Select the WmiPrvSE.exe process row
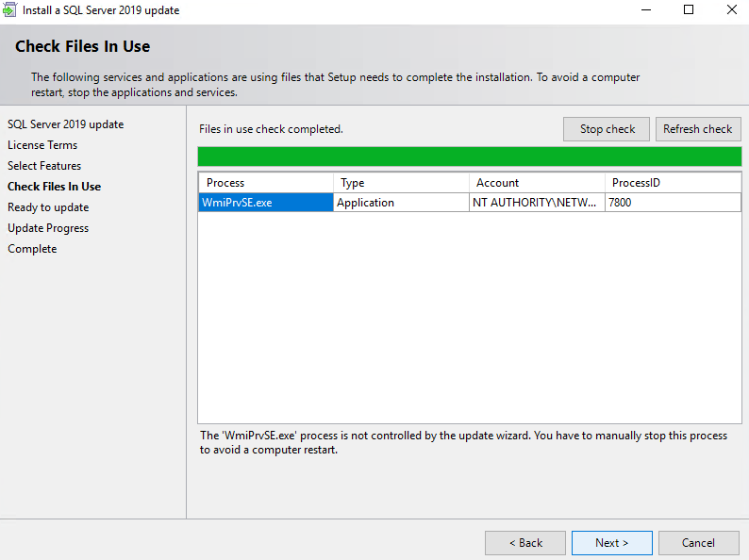This screenshot has width=749, height=560. point(470,203)
